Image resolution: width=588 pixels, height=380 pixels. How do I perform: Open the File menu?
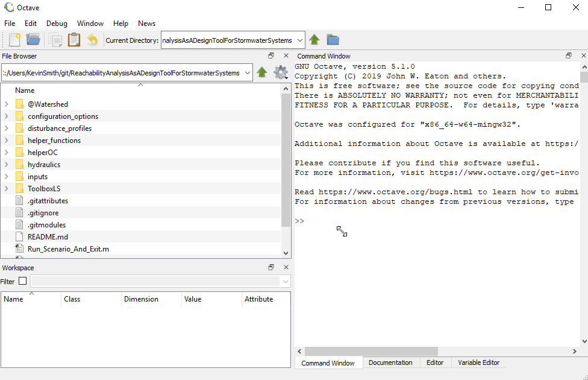coord(10,24)
